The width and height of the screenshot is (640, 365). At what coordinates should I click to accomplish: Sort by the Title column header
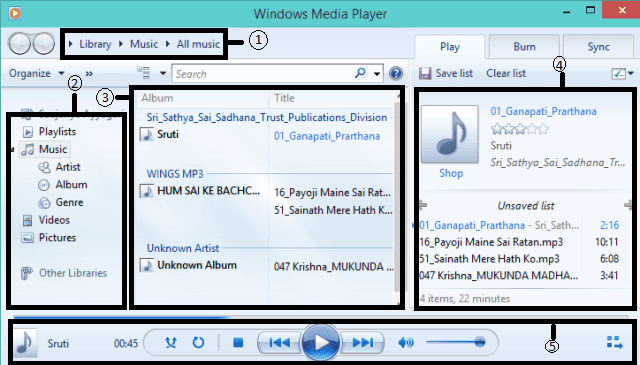(284, 98)
